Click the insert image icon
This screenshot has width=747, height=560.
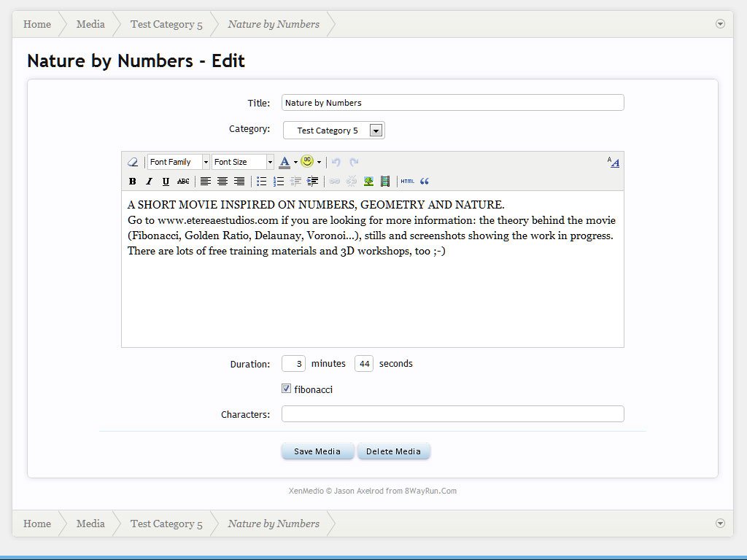coord(368,182)
